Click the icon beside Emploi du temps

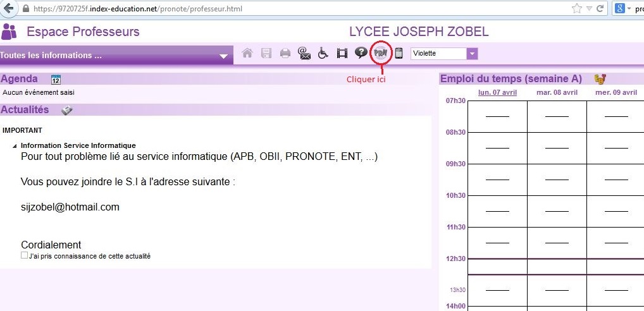tap(600, 79)
